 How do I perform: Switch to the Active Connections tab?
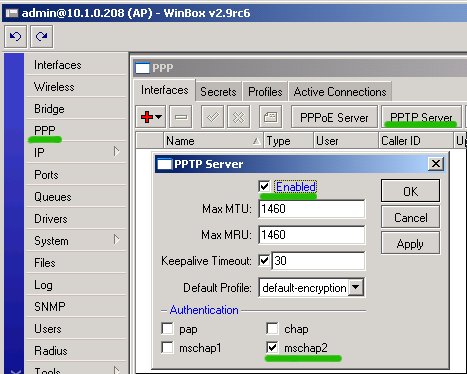click(340, 92)
